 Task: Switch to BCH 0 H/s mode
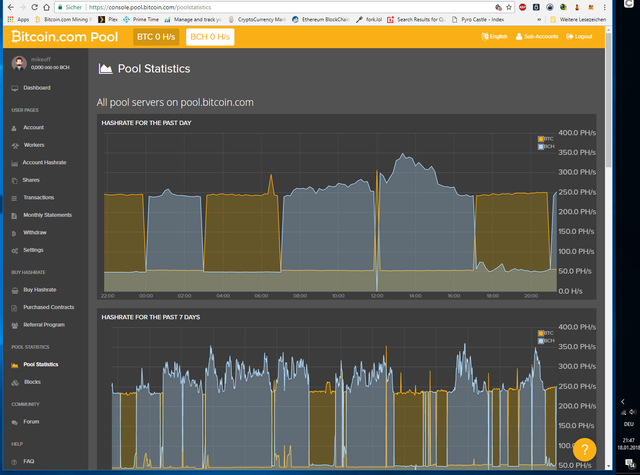(x=210, y=37)
